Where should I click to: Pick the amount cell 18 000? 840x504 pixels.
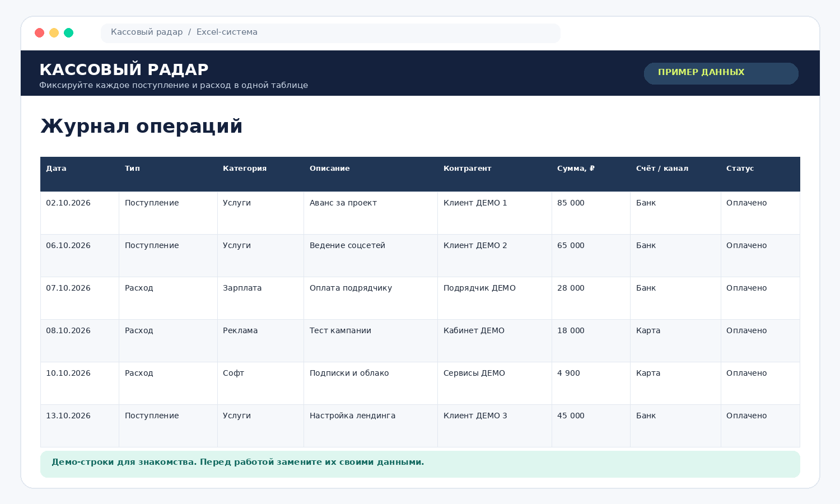(591, 340)
